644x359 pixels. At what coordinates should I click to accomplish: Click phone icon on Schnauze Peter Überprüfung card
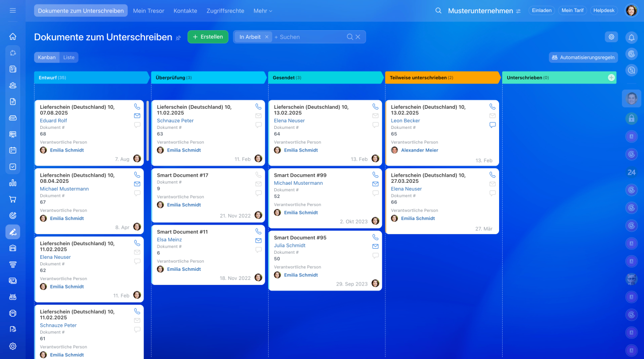(x=259, y=107)
